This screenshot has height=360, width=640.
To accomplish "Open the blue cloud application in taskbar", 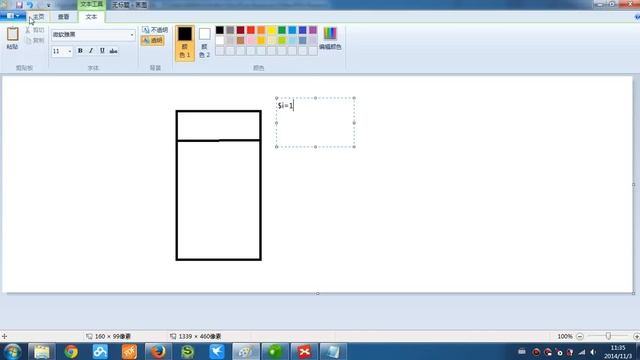I will [x=100, y=352].
